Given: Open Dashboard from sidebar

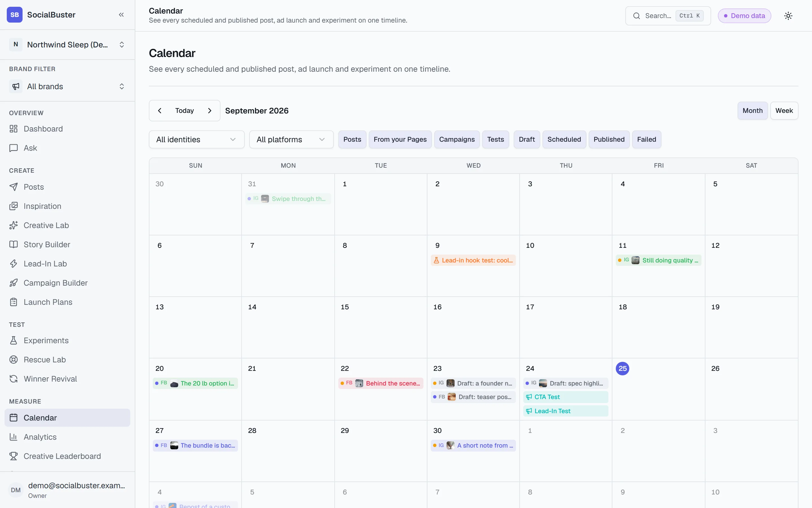Looking at the screenshot, I should point(67,129).
